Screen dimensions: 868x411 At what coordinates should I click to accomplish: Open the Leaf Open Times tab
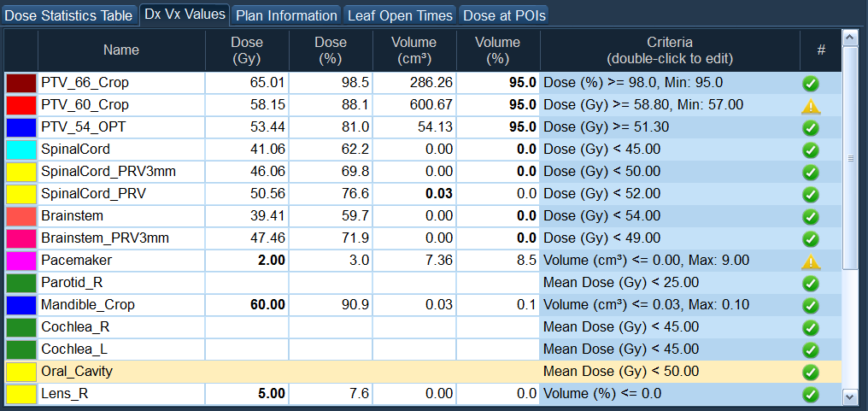click(x=400, y=15)
